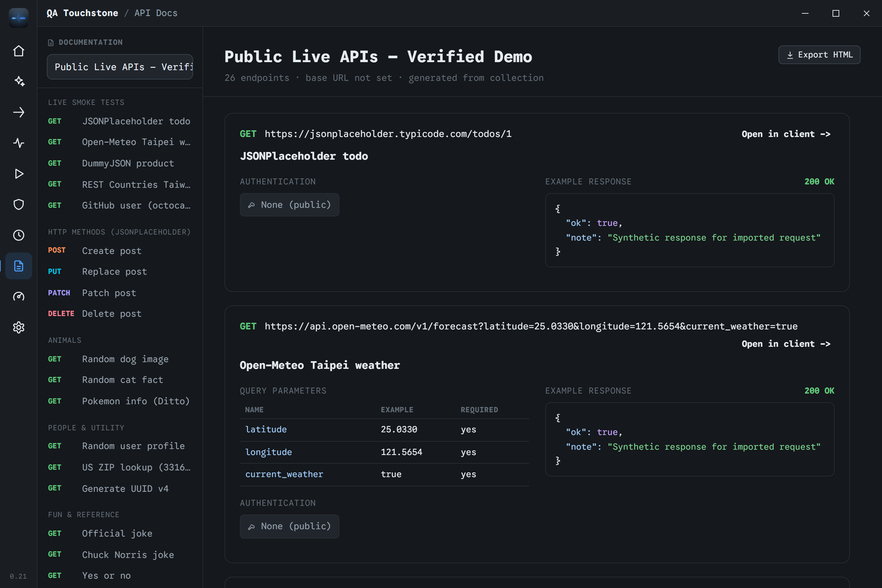Image resolution: width=882 pixels, height=588 pixels.
Task: Open the clock history icon
Action: point(18,235)
